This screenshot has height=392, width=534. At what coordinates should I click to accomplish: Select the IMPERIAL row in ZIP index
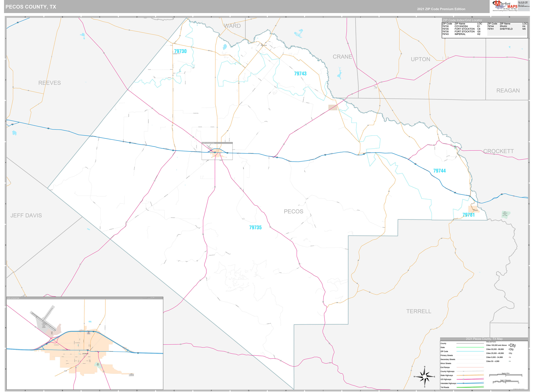click(x=461, y=34)
